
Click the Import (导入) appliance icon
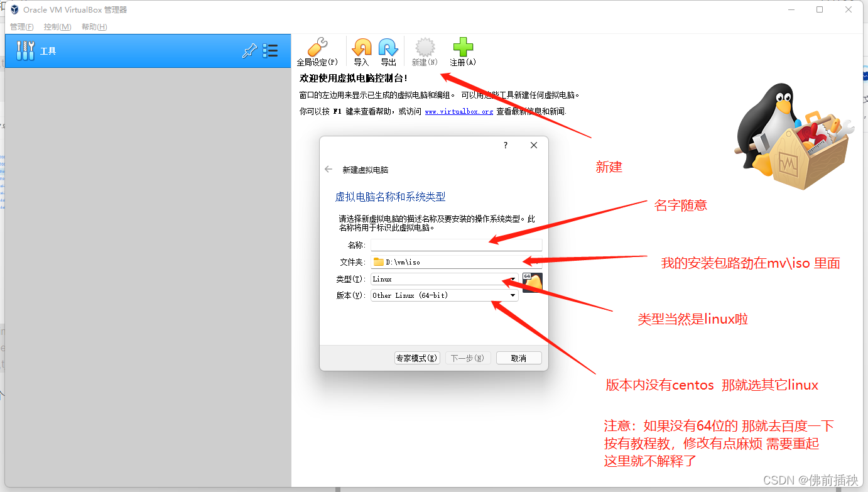click(x=361, y=52)
